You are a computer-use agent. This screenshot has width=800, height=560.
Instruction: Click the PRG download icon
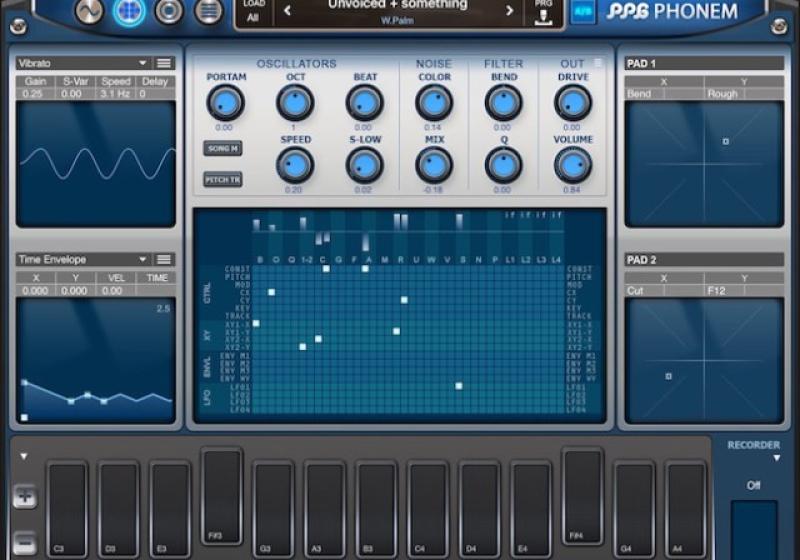coord(544,11)
